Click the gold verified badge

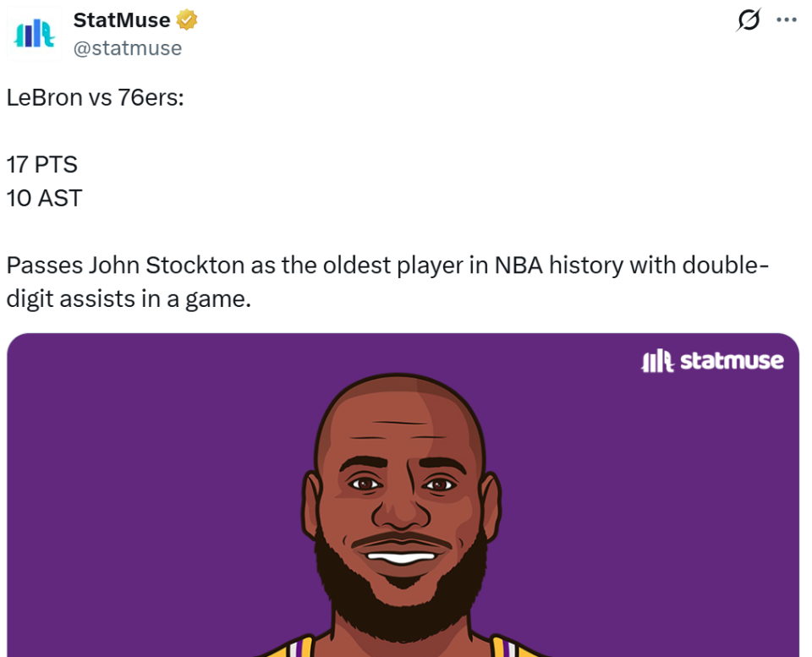pos(187,20)
